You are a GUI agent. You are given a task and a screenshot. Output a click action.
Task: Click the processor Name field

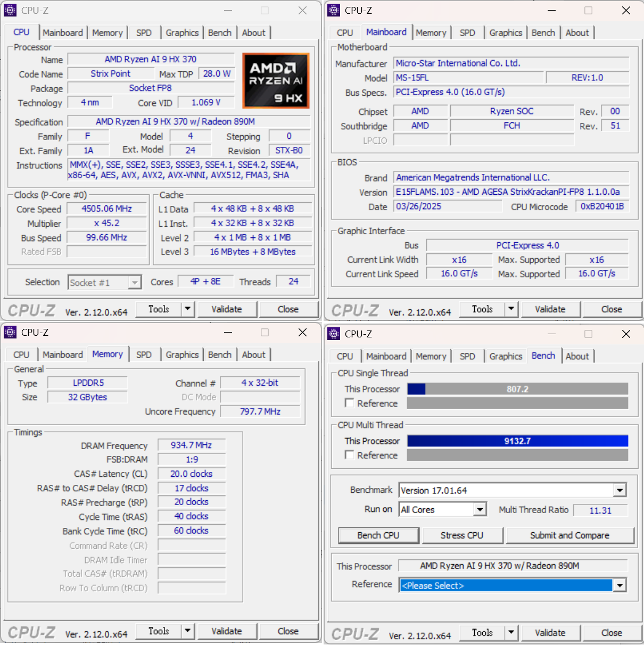coord(151,60)
